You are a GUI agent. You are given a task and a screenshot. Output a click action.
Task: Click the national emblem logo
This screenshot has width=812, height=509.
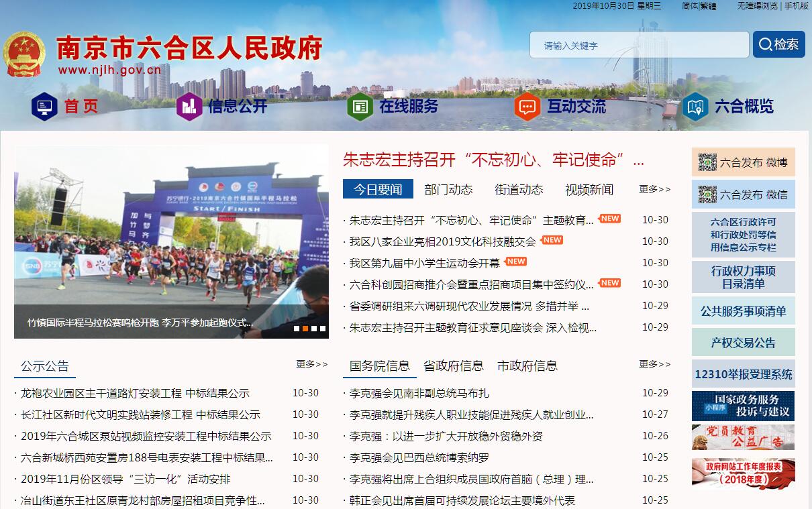point(23,54)
